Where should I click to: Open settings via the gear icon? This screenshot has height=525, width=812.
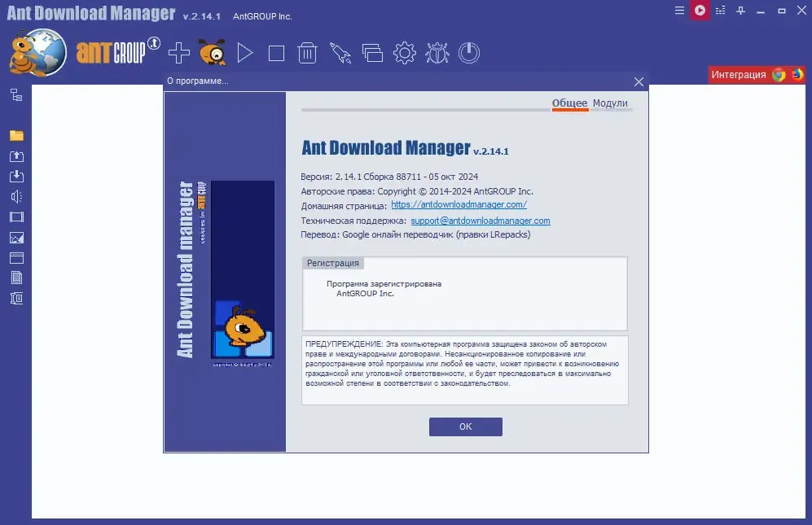(405, 53)
